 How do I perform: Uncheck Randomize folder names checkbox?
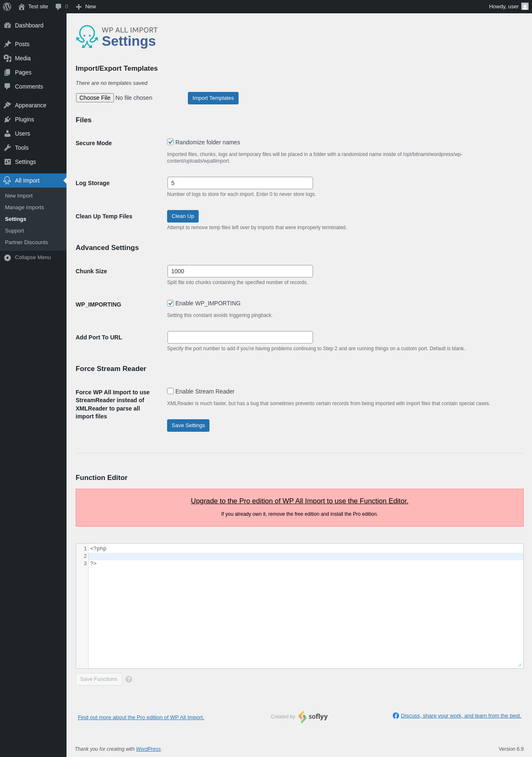point(170,142)
